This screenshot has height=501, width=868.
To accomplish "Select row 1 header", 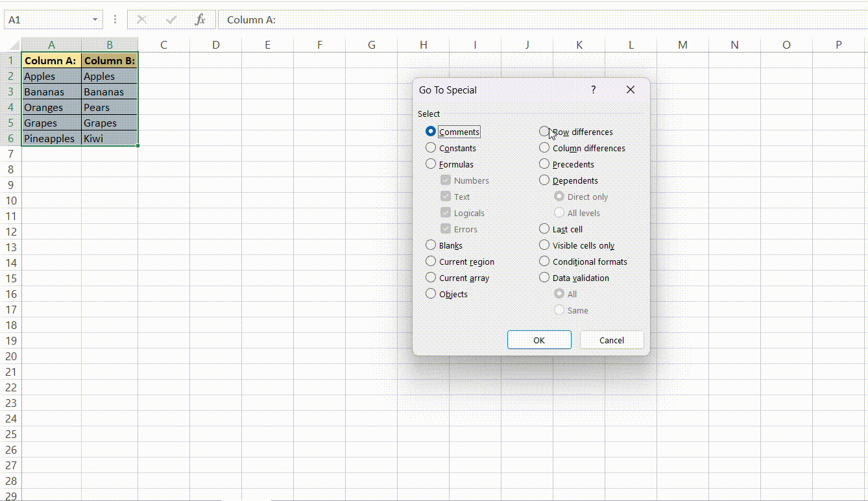I will (x=10, y=60).
